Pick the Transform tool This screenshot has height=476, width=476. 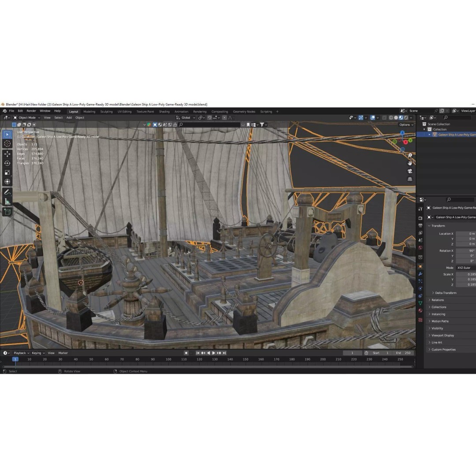(7, 182)
